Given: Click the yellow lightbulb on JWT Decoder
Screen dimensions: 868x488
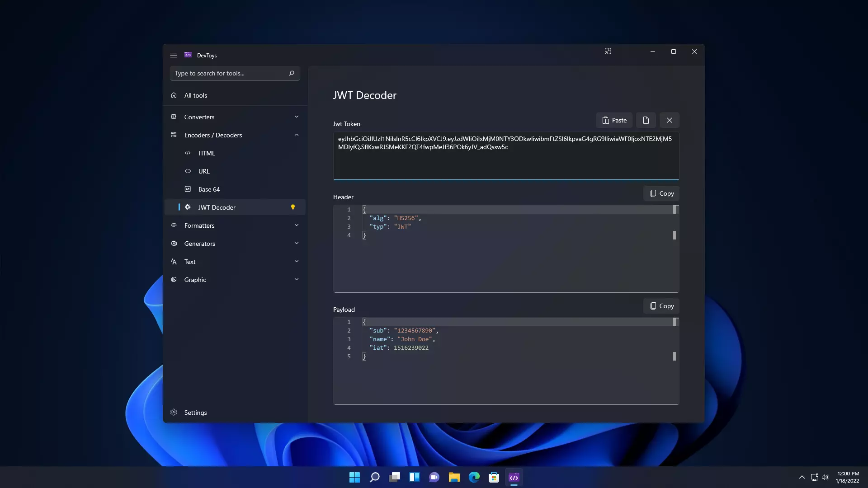Looking at the screenshot, I should [293, 207].
